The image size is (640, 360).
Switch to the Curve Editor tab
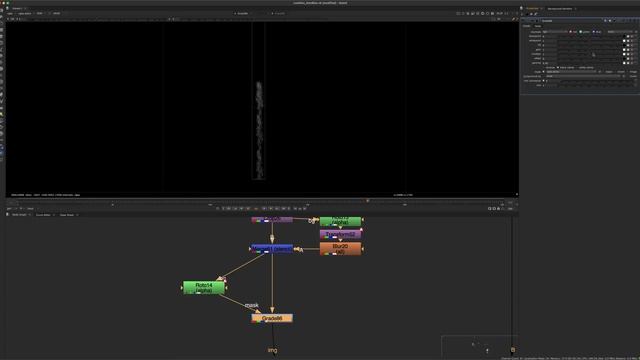point(43,215)
